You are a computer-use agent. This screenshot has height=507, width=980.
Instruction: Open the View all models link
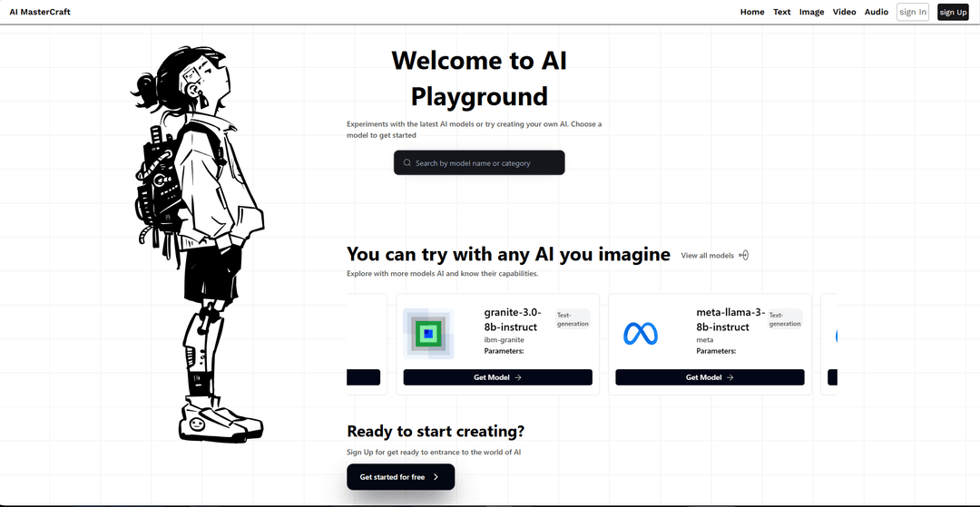pyautogui.click(x=707, y=256)
